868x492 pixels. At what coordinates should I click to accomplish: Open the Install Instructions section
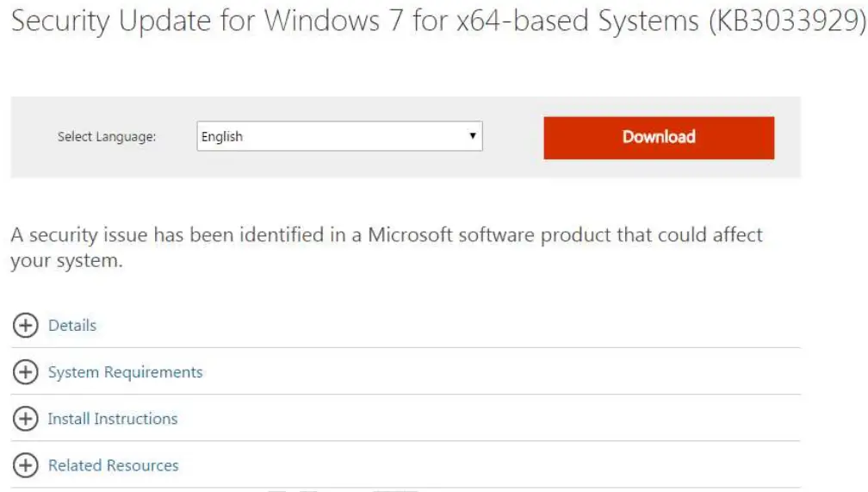(x=113, y=419)
